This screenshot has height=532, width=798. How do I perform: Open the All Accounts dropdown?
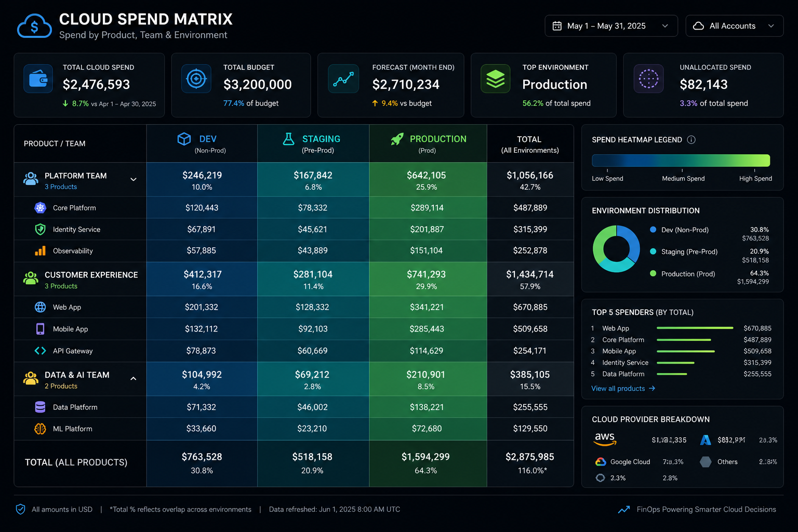pyautogui.click(x=734, y=26)
